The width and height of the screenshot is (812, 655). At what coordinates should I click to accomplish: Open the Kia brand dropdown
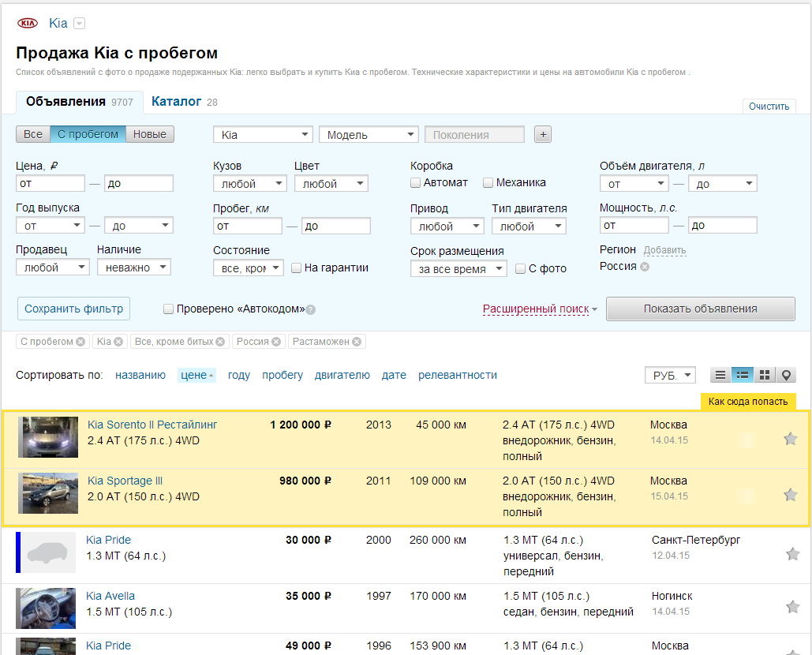tap(263, 135)
